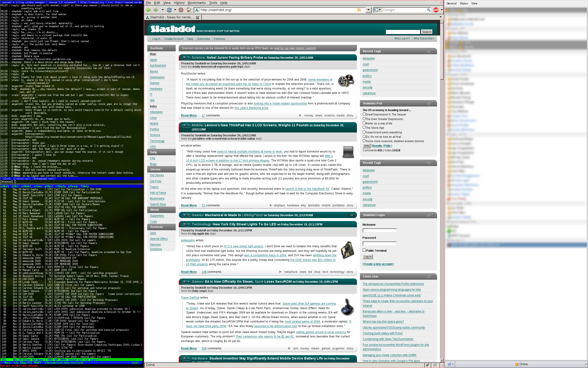Open Read More for Nobel Jurors story
The image size is (588, 368).
(189, 116)
